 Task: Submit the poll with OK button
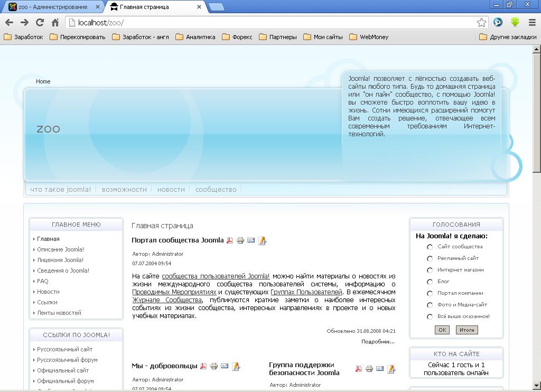point(442,330)
